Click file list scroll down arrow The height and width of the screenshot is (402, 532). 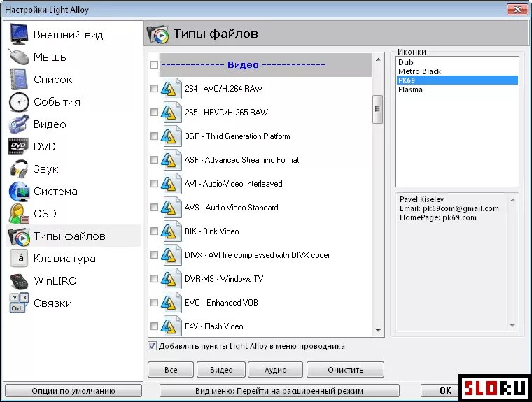click(377, 330)
